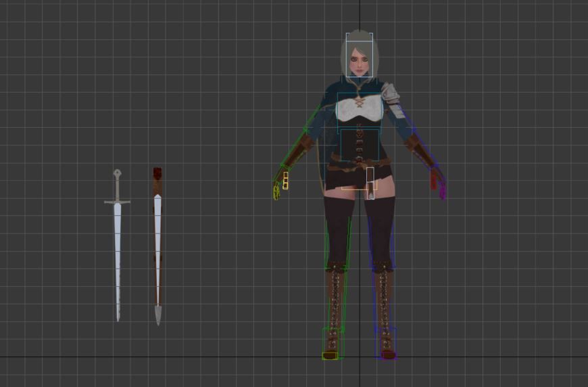Click the leather bracer on the green-rigged arm
Screen dimensions: 588x387
coord(302,150)
